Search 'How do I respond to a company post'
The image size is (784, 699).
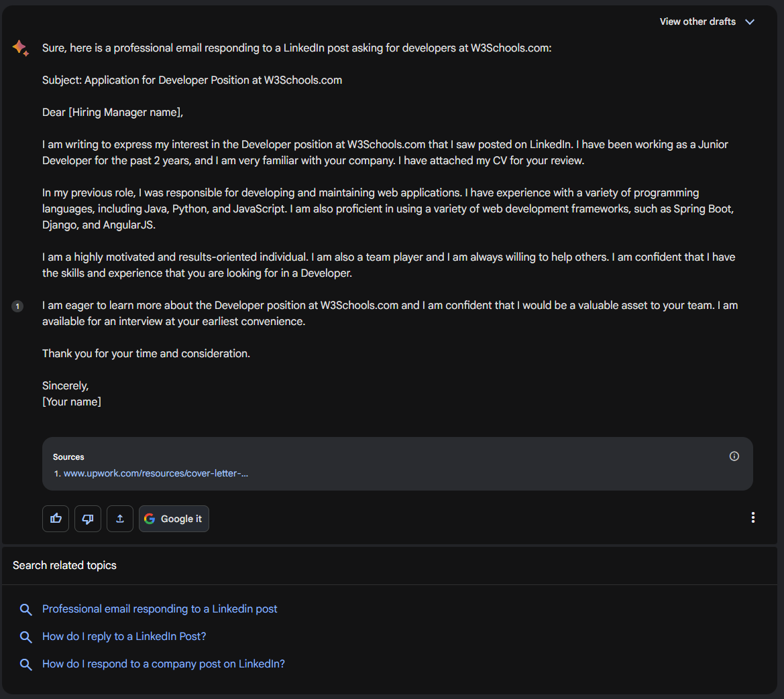click(164, 664)
